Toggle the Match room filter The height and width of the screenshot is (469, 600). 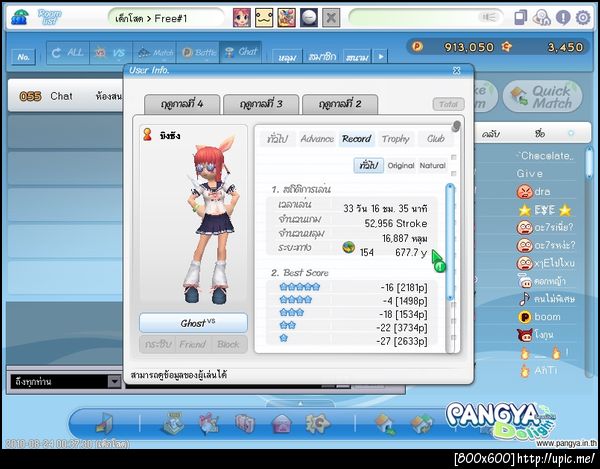pyautogui.click(x=154, y=52)
